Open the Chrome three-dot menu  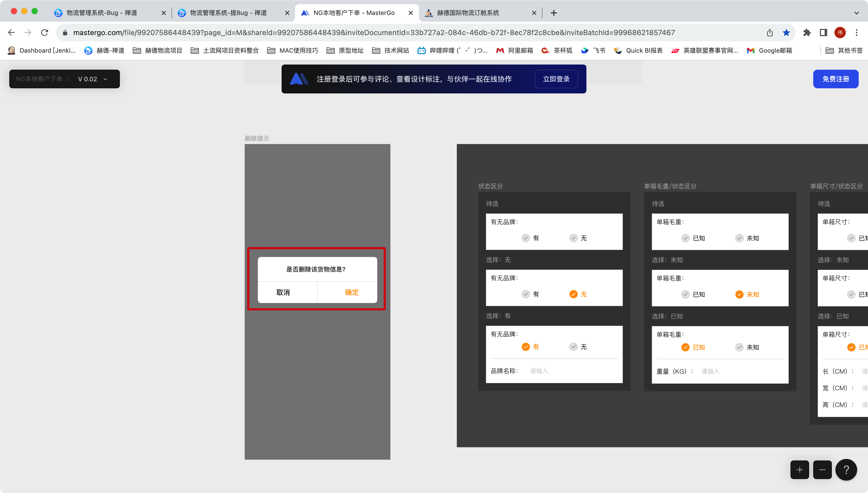(x=856, y=33)
